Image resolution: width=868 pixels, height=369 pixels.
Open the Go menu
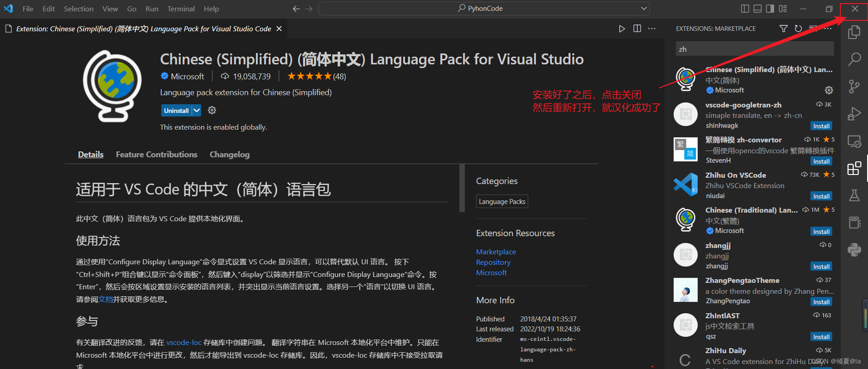pyautogui.click(x=132, y=9)
